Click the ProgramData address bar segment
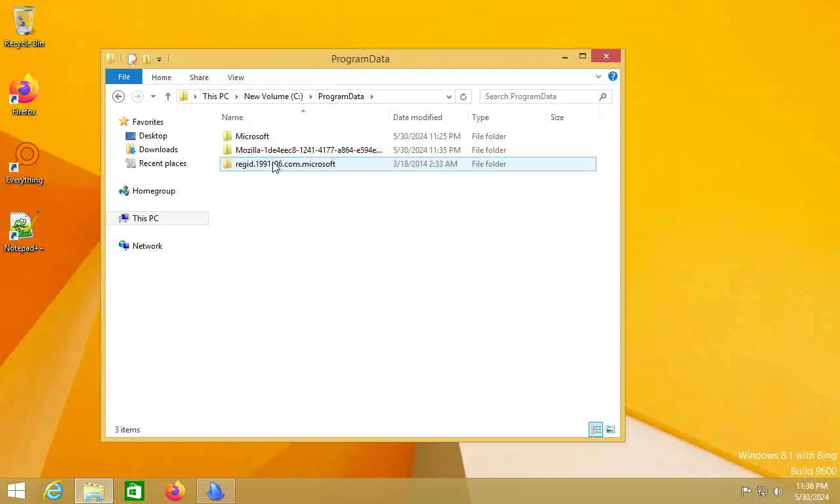 point(341,96)
